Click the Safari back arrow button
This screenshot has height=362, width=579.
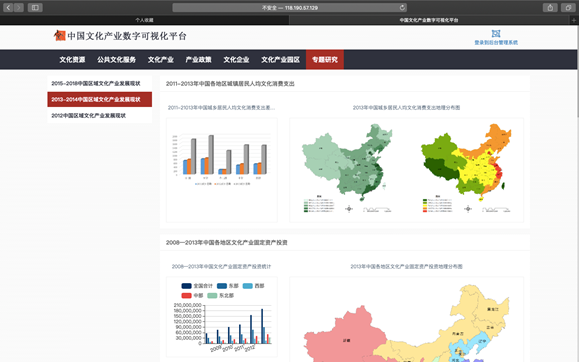point(8,7)
